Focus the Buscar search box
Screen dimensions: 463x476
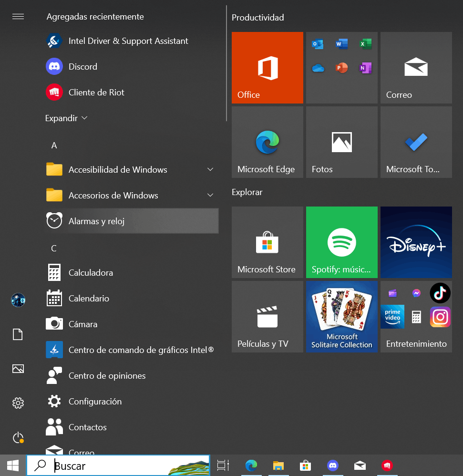pyautogui.click(x=118, y=466)
